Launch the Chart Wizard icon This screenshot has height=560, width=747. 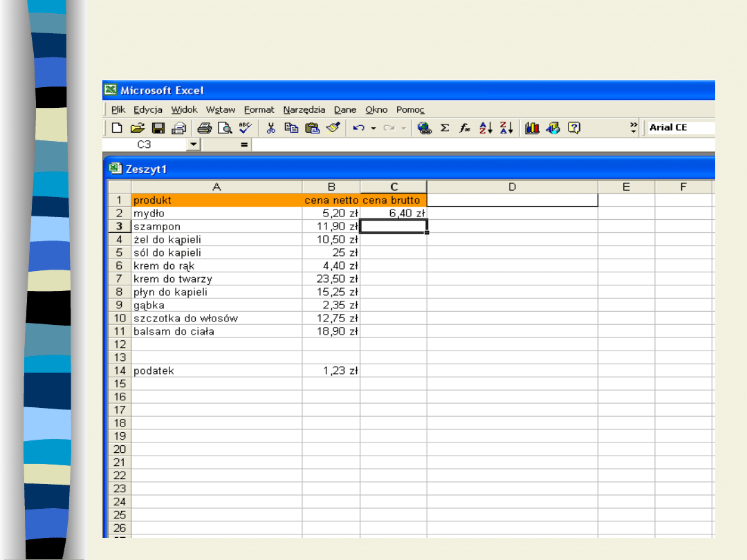(532, 128)
